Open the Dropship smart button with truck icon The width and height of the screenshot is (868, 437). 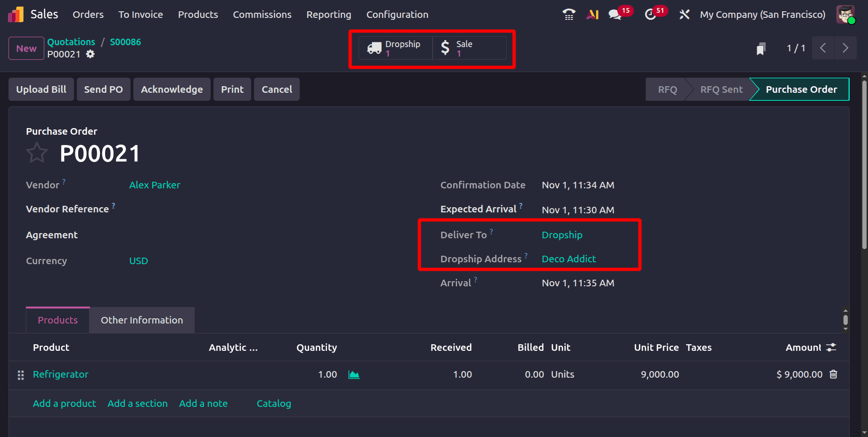pyautogui.click(x=395, y=48)
